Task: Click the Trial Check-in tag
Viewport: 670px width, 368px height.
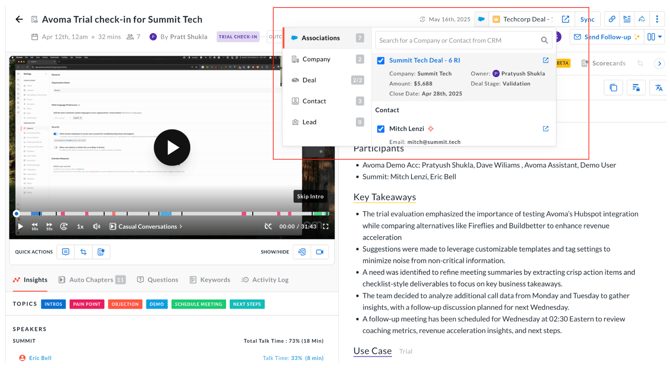Action: 238,37
